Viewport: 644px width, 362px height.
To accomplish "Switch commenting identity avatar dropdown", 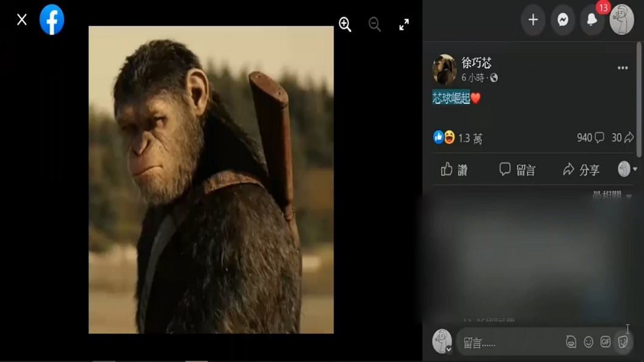I will pos(628,169).
